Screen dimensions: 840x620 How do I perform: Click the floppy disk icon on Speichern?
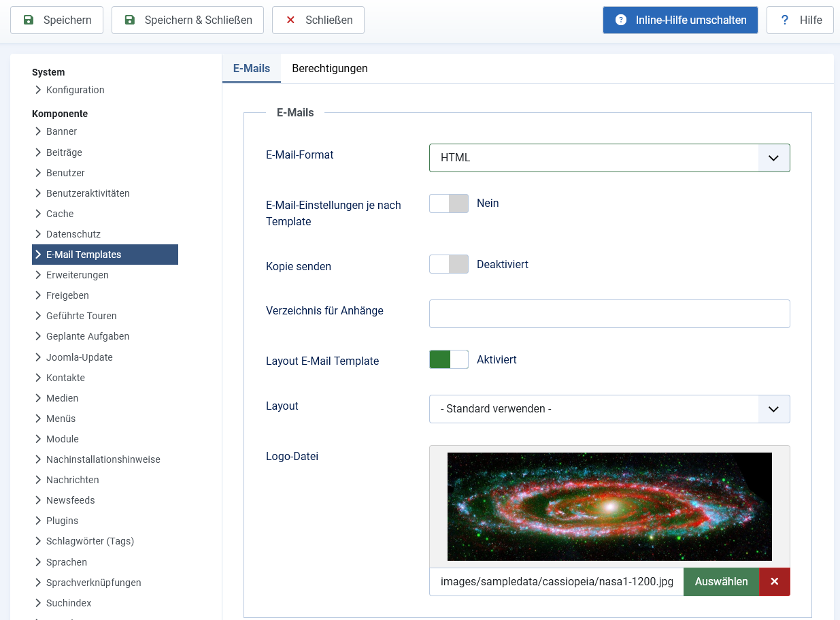(x=29, y=20)
